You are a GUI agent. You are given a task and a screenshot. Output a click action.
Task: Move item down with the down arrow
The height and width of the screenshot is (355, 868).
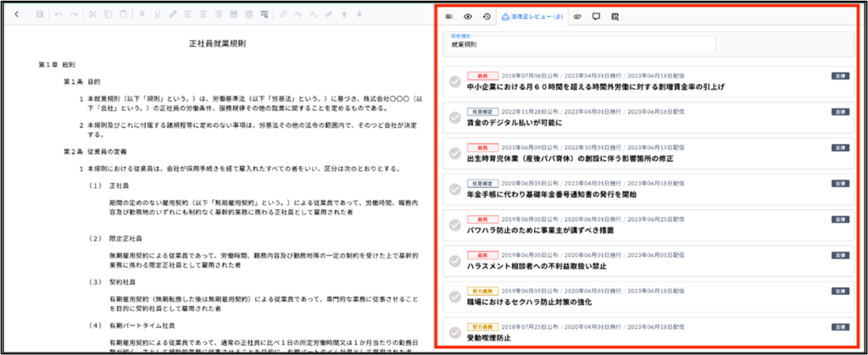click(x=359, y=14)
